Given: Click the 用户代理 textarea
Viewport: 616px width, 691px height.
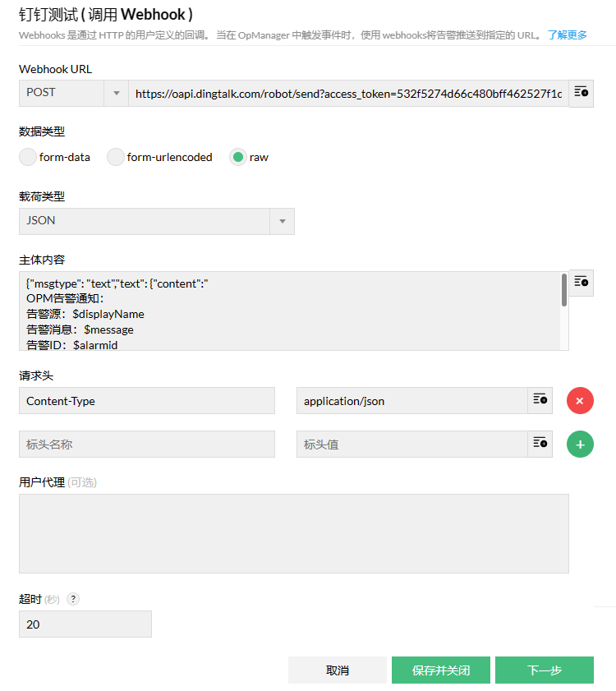Looking at the screenshot, I should (x=294, y=533).
